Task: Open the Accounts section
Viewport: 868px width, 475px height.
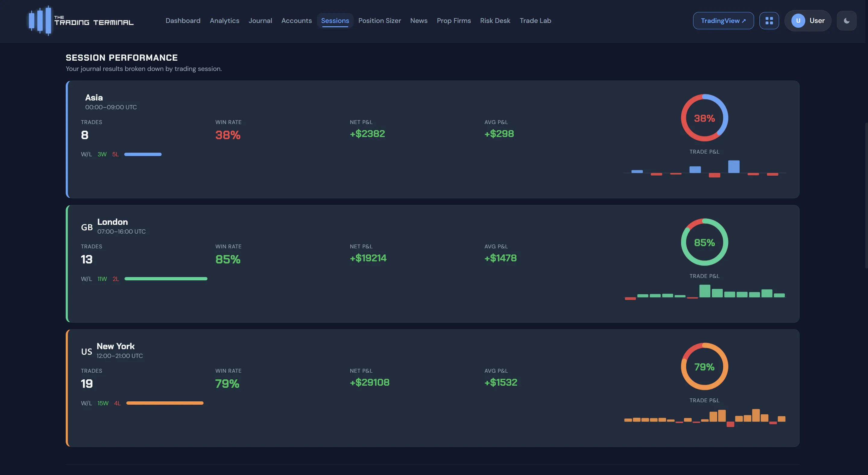Action: [297, 21]
